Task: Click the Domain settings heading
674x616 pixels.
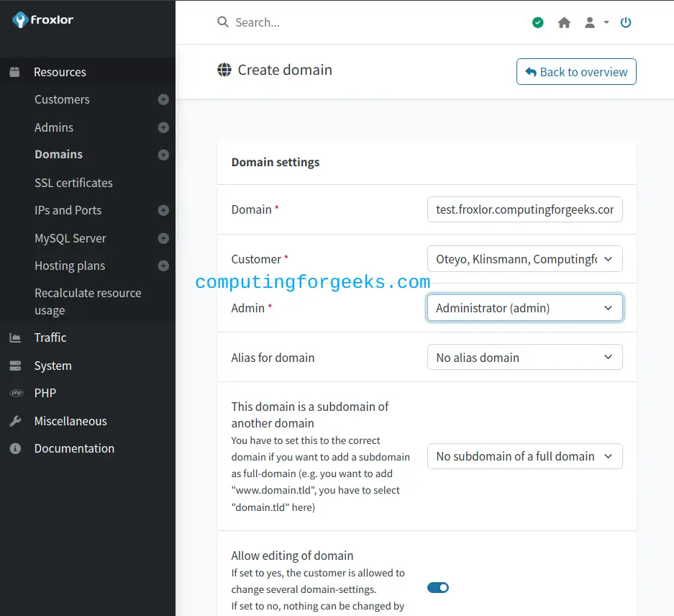Action: pos(275,162)
